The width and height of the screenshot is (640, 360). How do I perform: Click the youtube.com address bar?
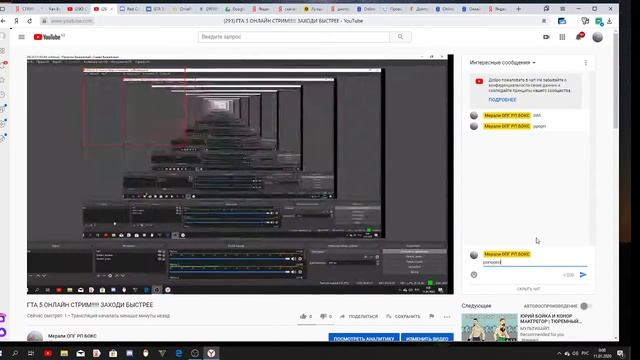pos(71,21)
